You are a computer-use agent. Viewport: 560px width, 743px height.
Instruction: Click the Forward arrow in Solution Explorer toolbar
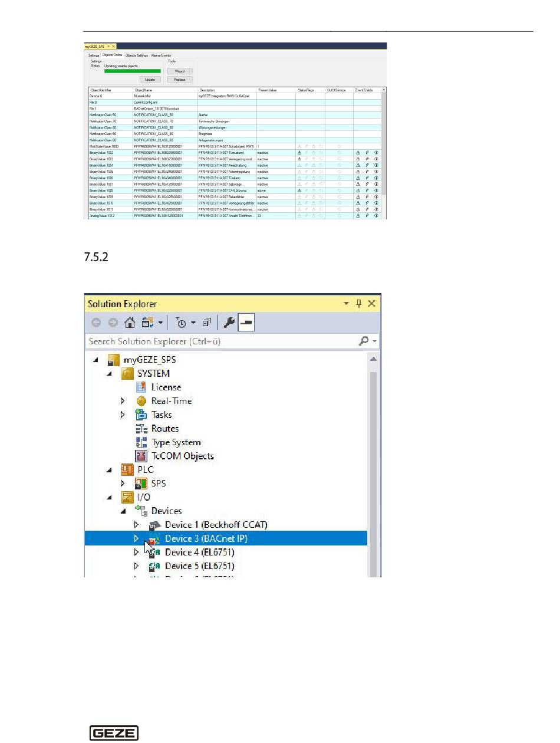(113, 323)
